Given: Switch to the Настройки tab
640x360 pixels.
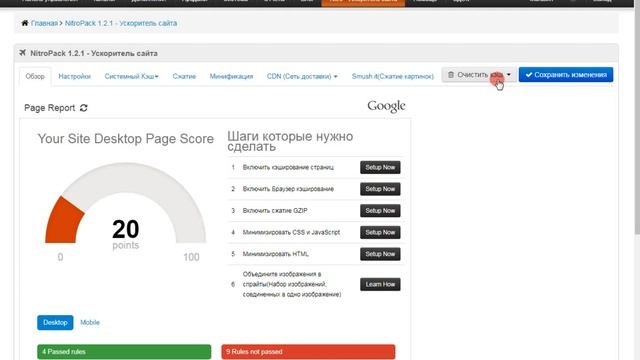Looking at the screenshot, I should pyautogui.click(x=74, y=76).
